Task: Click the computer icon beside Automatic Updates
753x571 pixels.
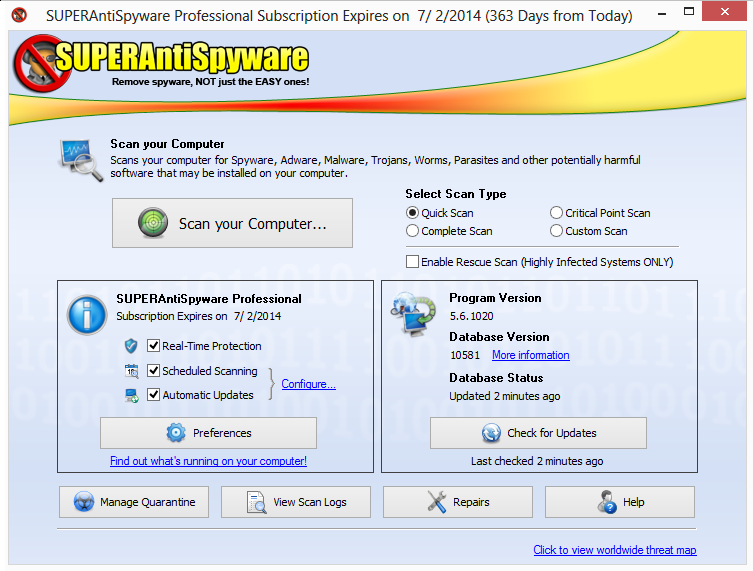Action: pos(132,395)
